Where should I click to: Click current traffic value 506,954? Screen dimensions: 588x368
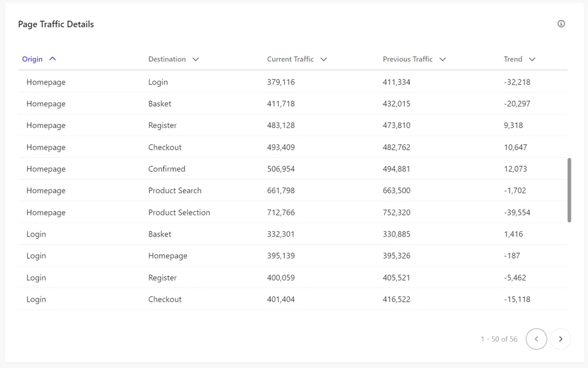point(281,169)
